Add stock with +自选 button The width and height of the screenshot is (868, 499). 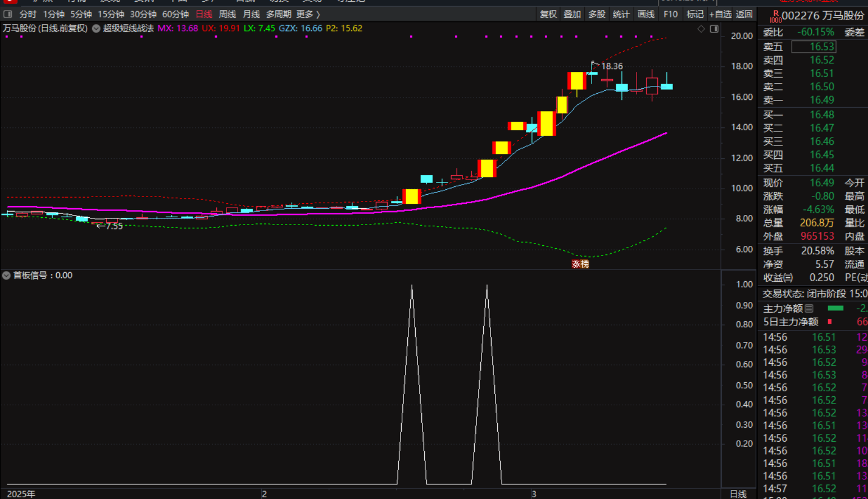(720, 14)
